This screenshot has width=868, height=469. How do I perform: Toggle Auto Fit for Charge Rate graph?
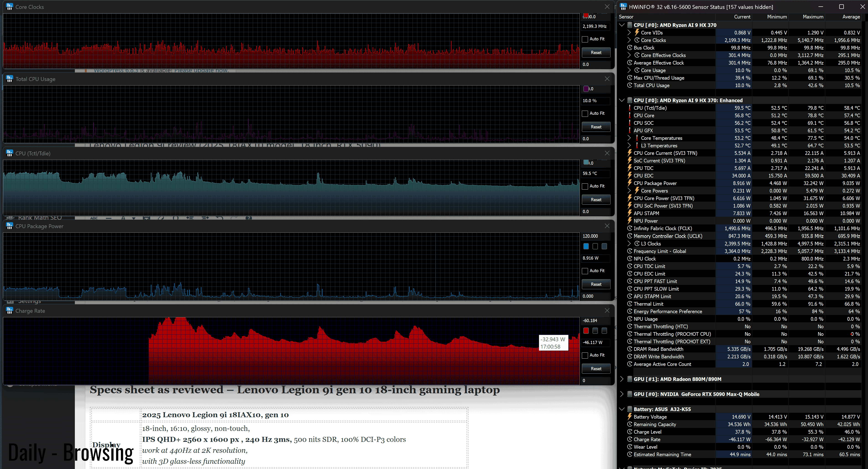[x=585, y=355]
